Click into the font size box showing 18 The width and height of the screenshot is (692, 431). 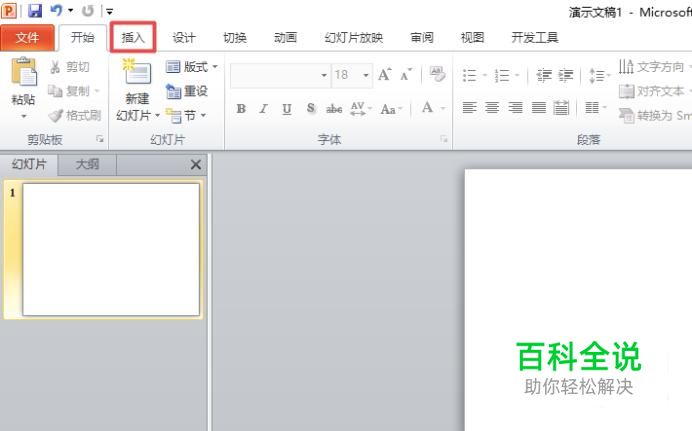click(346, 75)
